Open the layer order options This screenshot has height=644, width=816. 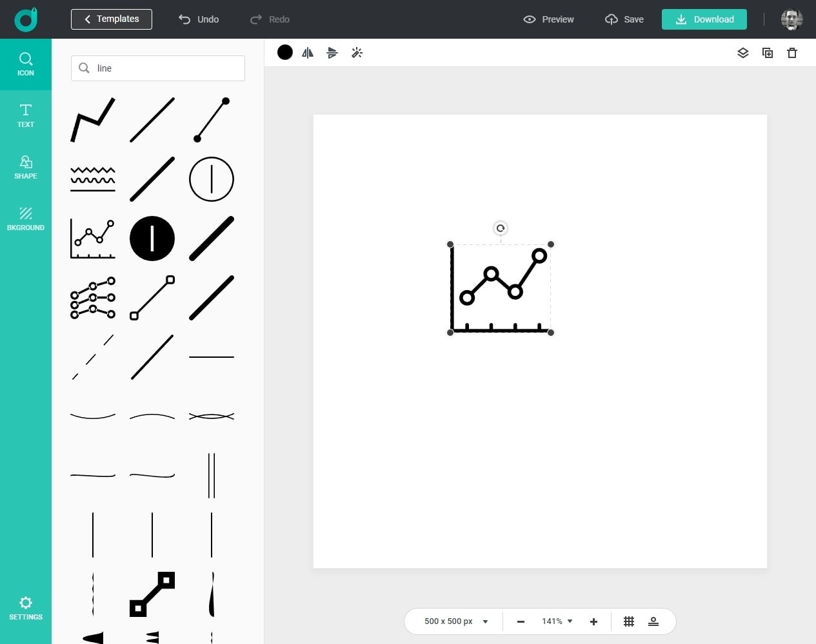[743, 53]
